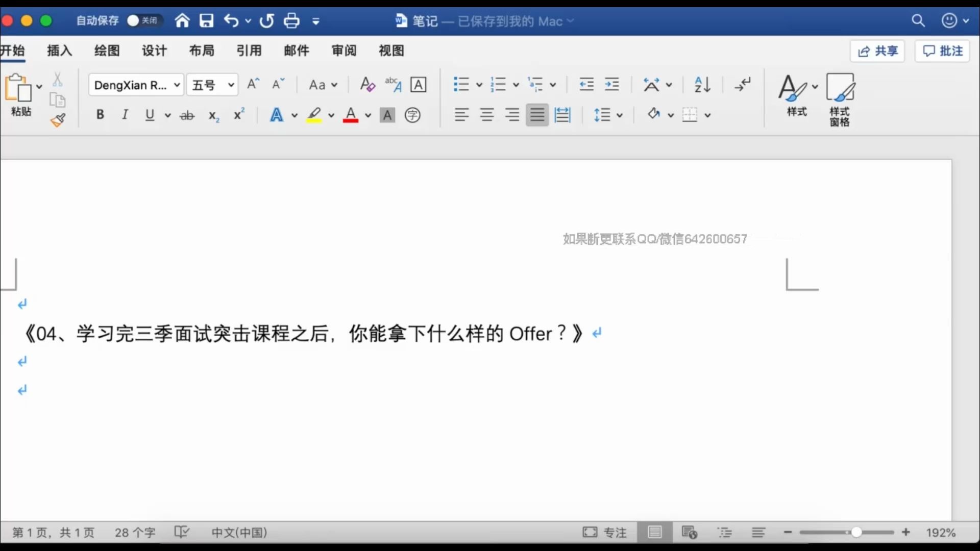Increase paragraph indent
This screenshot has height=551, width=980.
coord(611,84)
